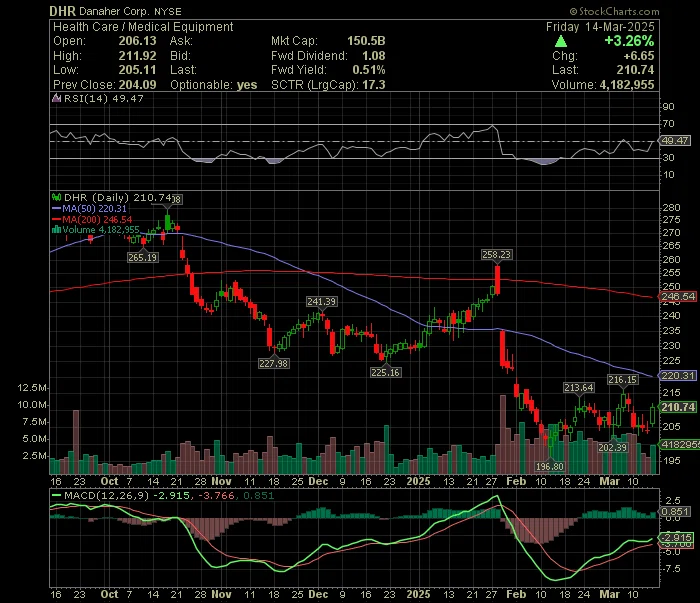Click the 225.16 price low label
Screen dimensions: 700x603
click(386, 372)
